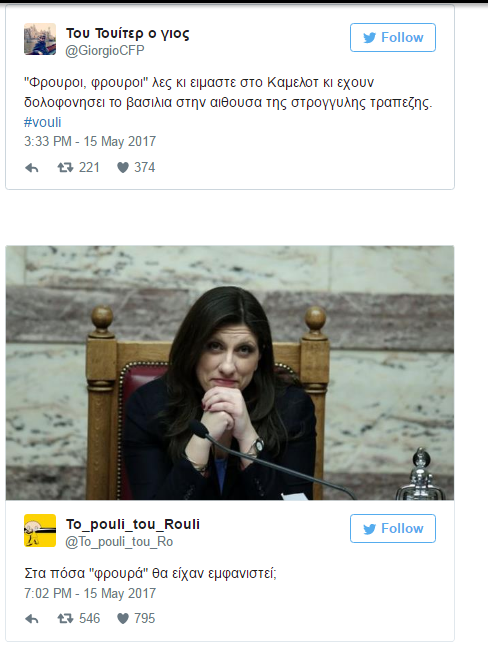
Task: Follow the GiorgioCFP account
Action: pyautogui.click(x=393, y=38)
